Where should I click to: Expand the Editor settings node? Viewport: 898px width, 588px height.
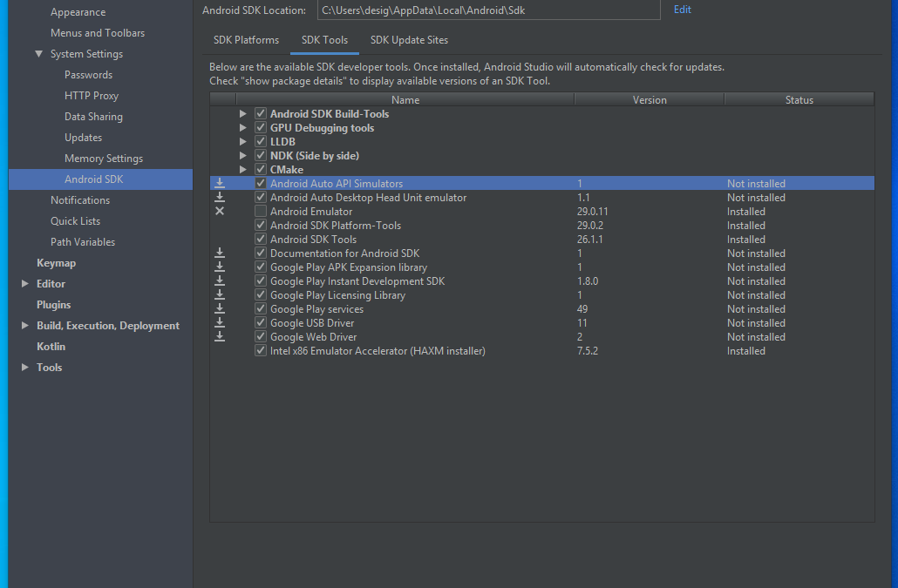click(x=24, y=284)
